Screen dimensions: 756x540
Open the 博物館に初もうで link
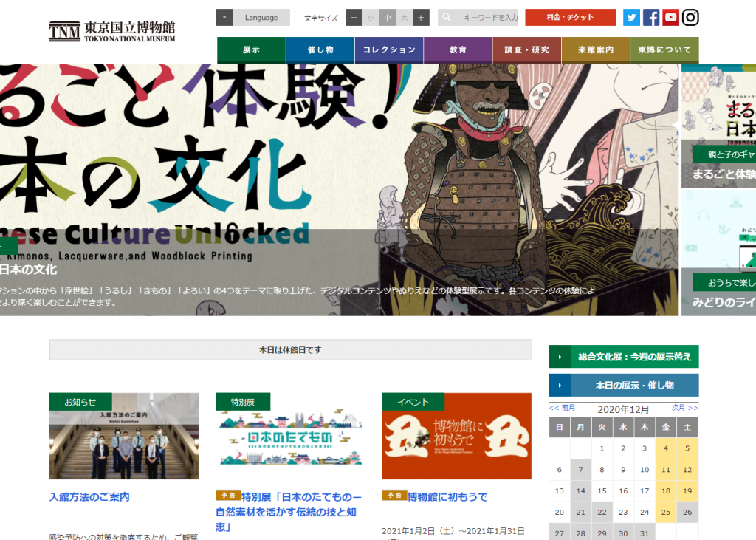[447, 497]
